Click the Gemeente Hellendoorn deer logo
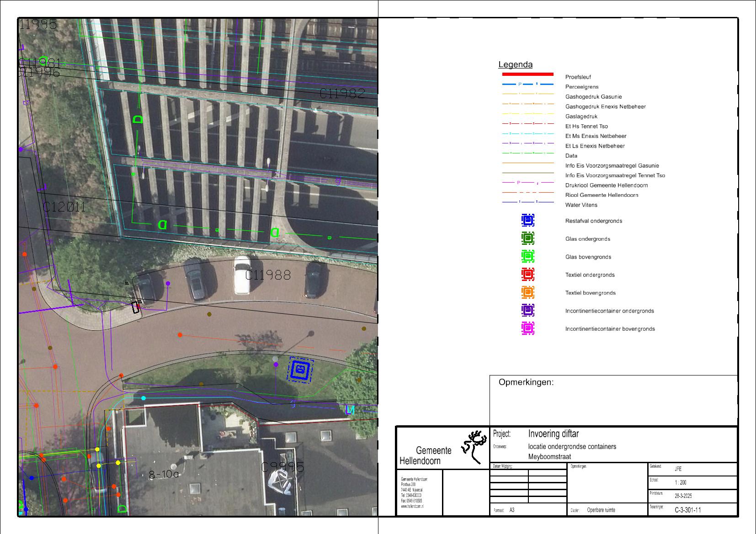756x534 pixels. [474, 446]
